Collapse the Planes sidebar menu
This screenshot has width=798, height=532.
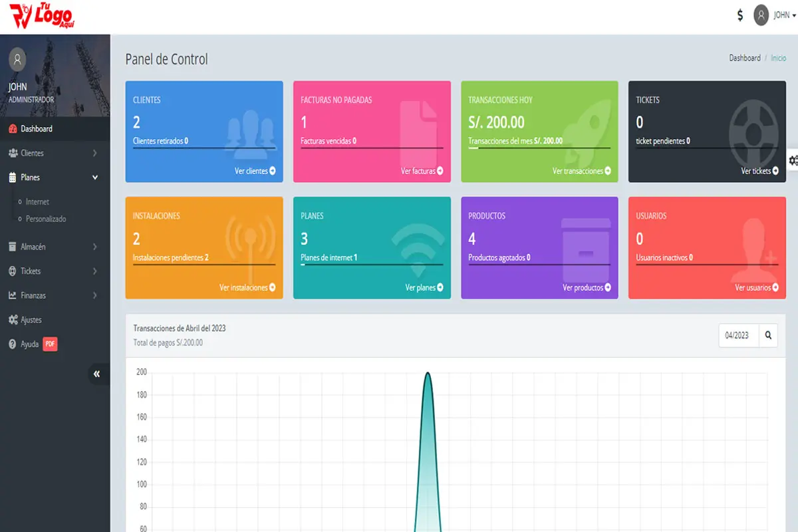55,178
